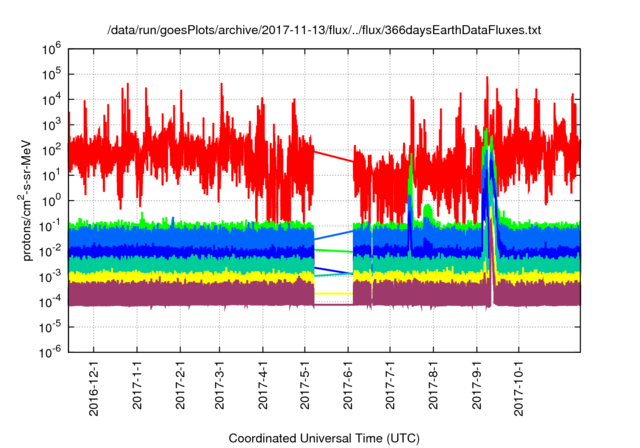Click the tall blue spike in September 2017
Screen dimensions: 640x448
489,200
